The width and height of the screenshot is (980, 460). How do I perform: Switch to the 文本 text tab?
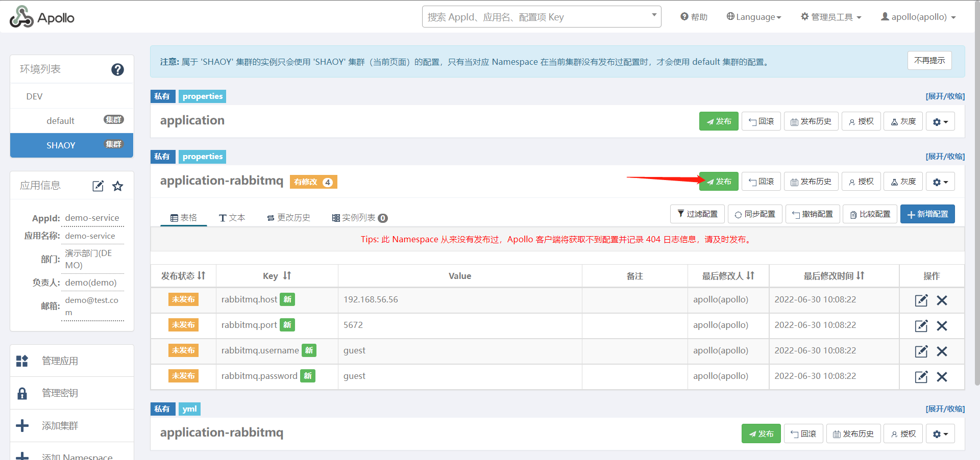tap(232, 218)
